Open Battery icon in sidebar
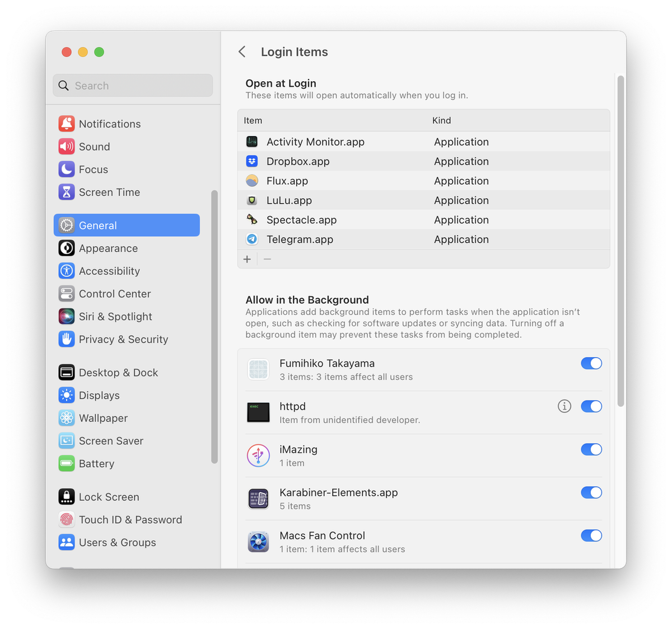Image resolution: width=672 pixels, height=629 pixels. click(x=67, y=463)
